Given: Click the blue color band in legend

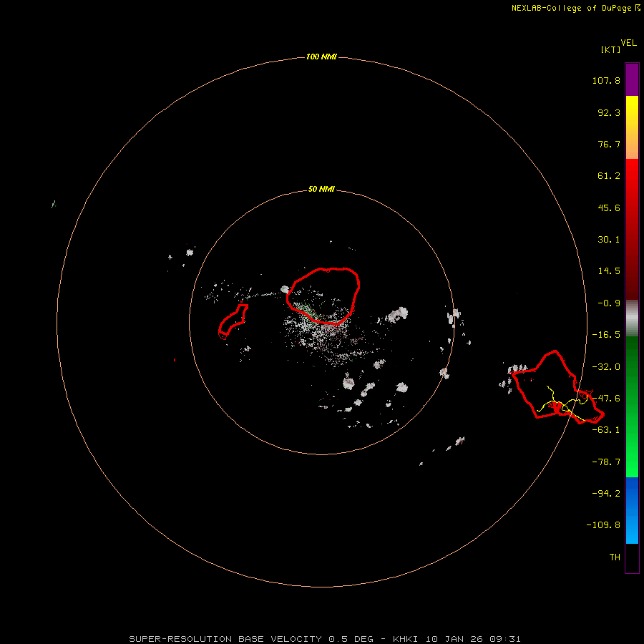Looking at the screenshot, I should pyautogui.click(x=632, y=510).
